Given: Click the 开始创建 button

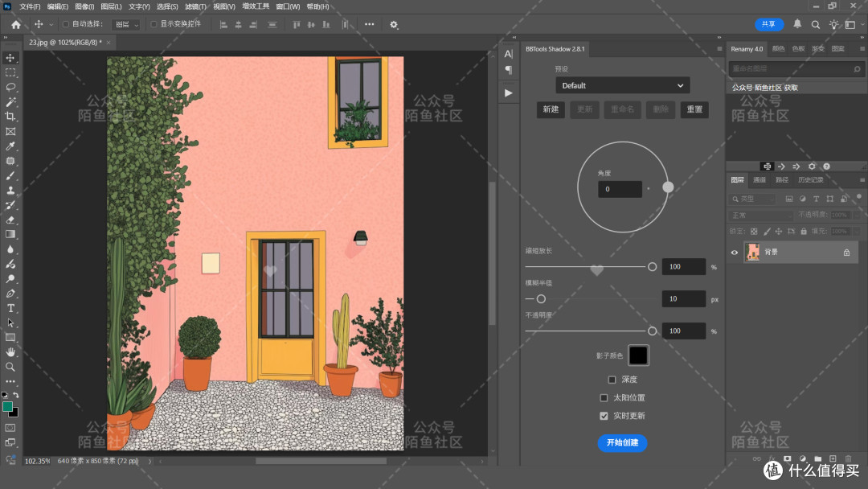Looking at the screenshot, I should point(623,443).
